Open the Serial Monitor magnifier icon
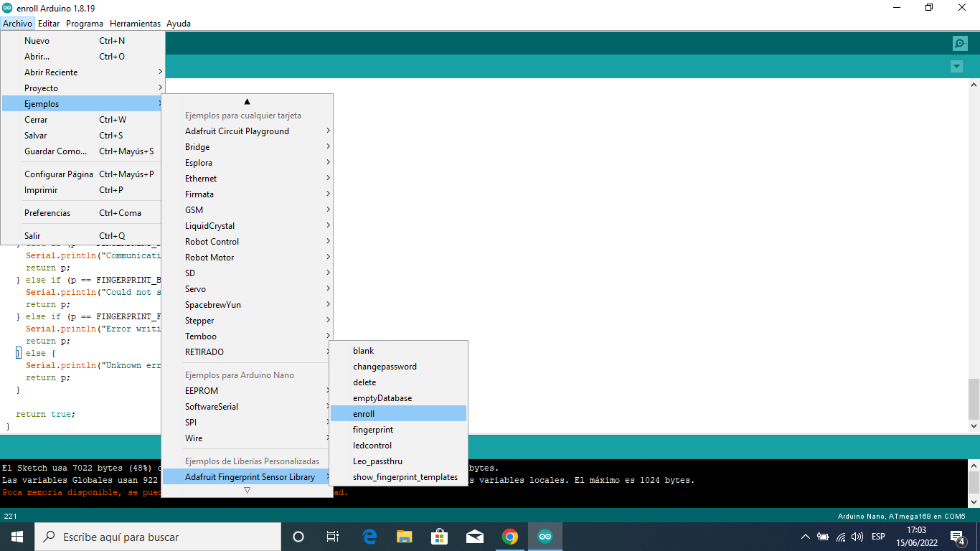980x551 pixels. [x=960, y=44]
